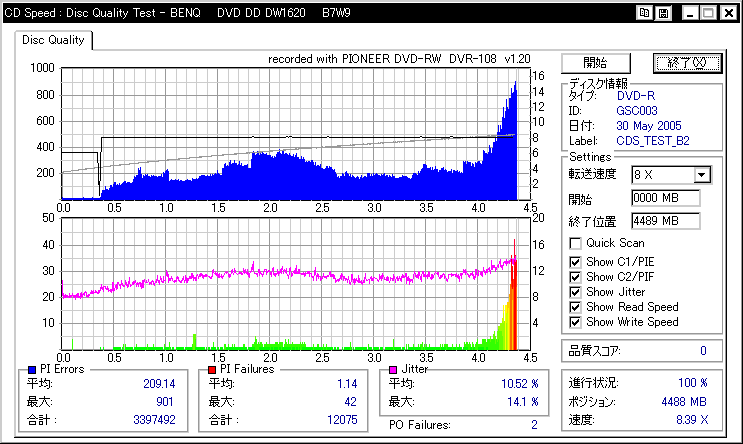The height and width of the screenshot is (444, 743).
Task: Click the PI Failures maximum 42
Action: [x=350, y=402]
